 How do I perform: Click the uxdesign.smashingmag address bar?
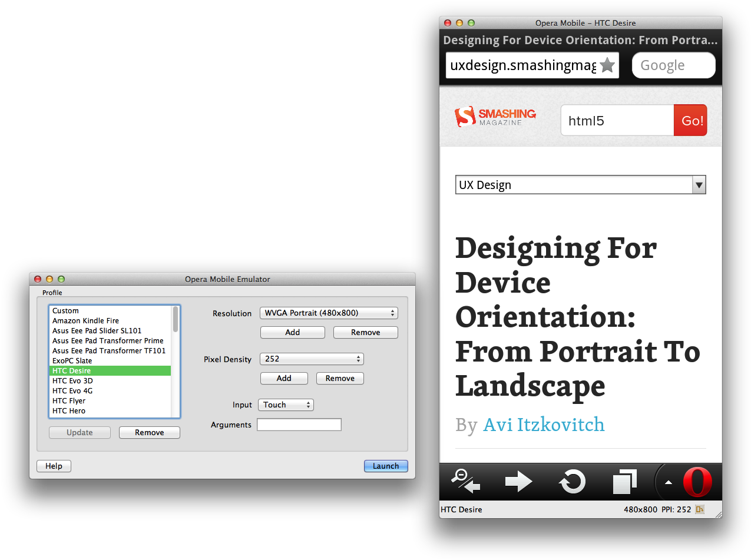pyautogui.click(x=532, y=65)
